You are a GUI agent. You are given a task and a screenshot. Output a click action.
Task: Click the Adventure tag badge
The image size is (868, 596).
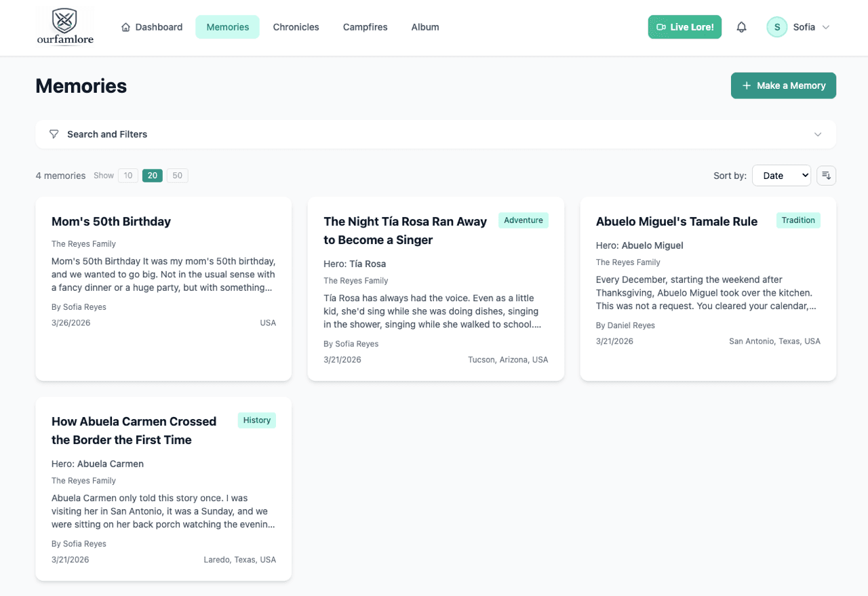click(x=523, y=220)
